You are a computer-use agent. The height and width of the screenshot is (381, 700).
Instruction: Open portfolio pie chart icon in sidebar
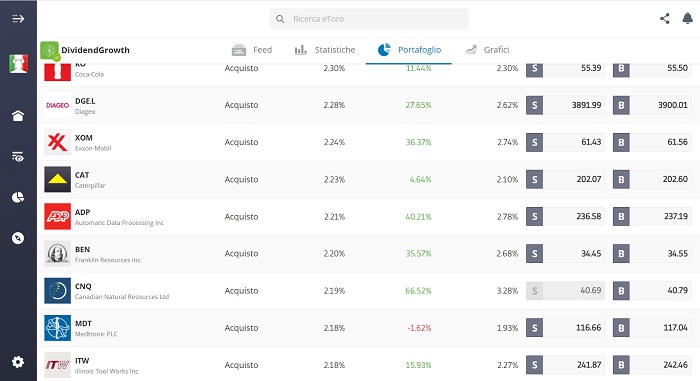pyautogui.click(x=18, y=197)
